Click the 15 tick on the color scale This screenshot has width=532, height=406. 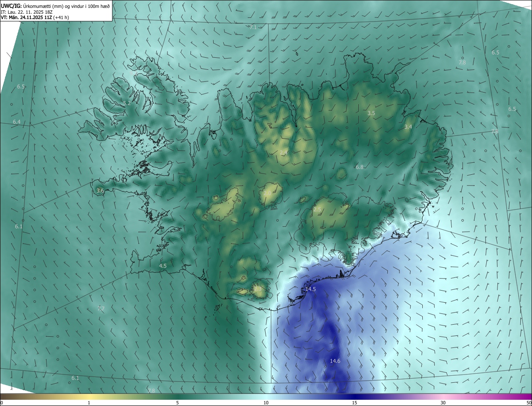(x=355, y=403)
